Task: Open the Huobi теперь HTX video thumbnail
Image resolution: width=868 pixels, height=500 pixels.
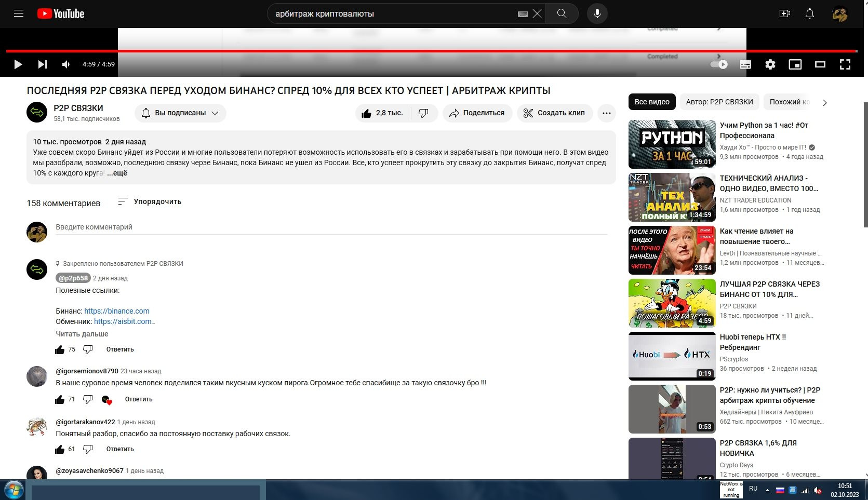Action: click(672, 356)
